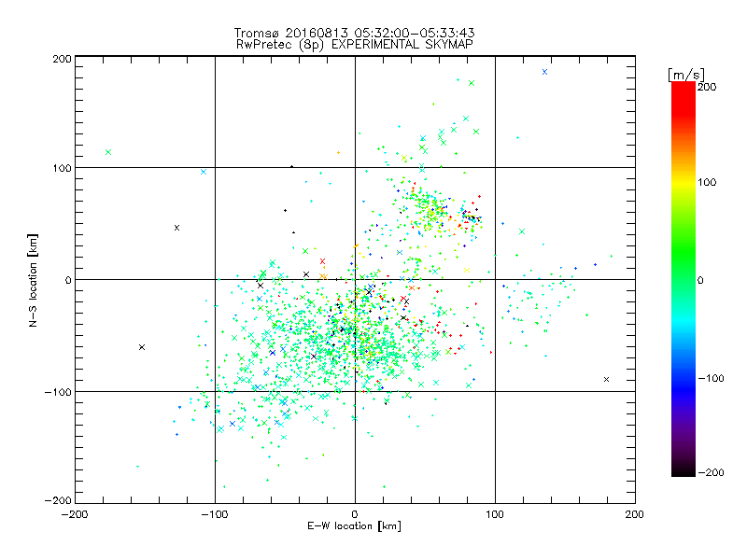Pick the E-W axis tick label '-200'

75,514
